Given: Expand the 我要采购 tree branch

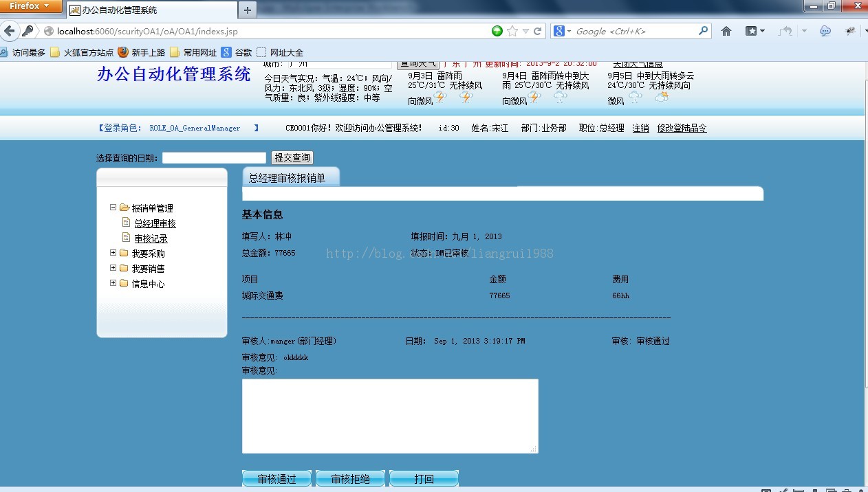Looking at the screenshot, I should (113, 253).
